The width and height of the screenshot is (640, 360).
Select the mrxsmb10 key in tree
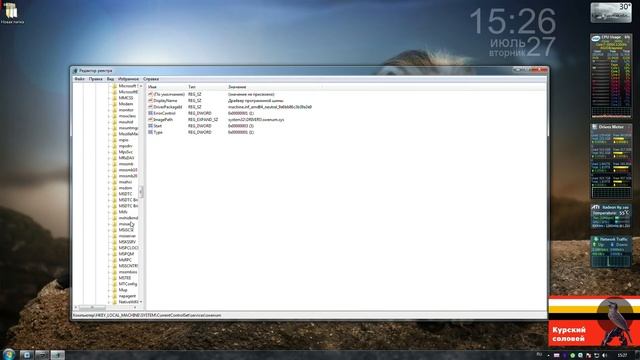click(x=128, y=170)
